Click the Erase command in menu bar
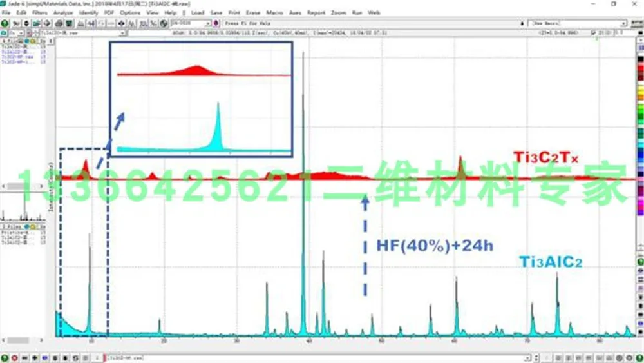 click(253, 13)
